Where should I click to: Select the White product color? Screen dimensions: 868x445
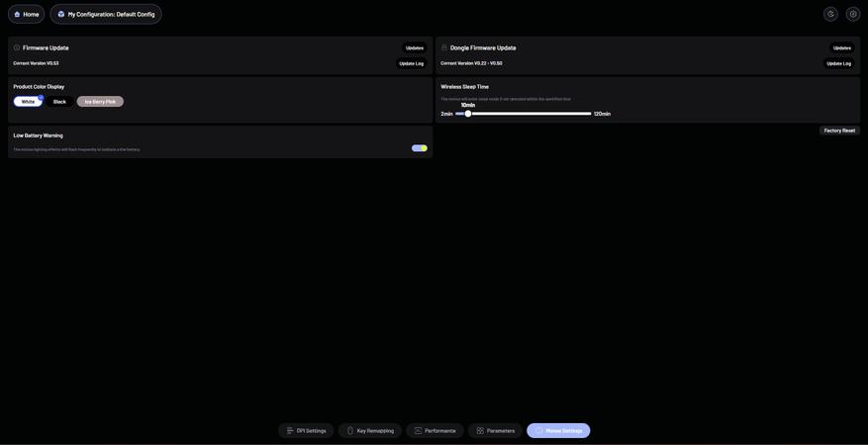pyautogui.click(x=29, y=102)
